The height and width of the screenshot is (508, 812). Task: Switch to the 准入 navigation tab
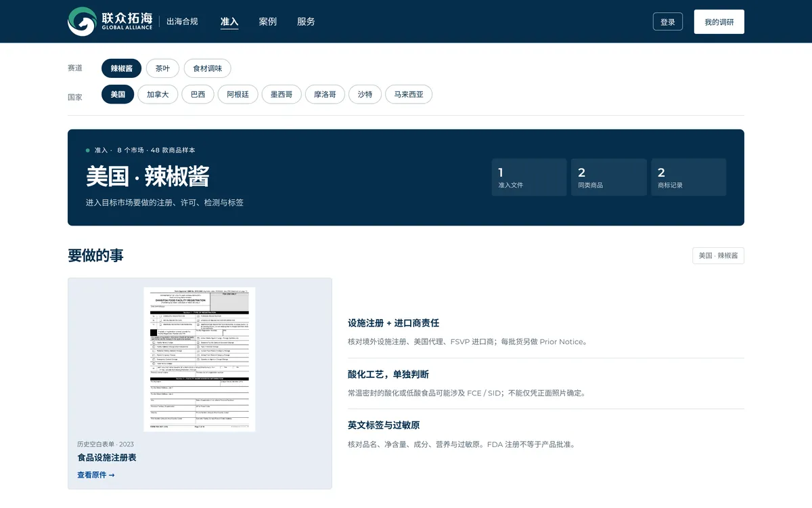coord(229,22)
